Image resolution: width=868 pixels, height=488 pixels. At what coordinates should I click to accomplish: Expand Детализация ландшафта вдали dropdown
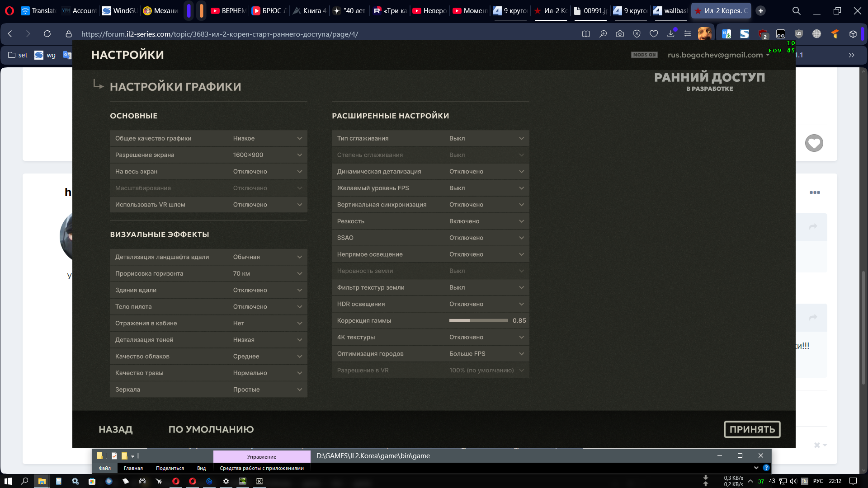click(x=208, y=257)
